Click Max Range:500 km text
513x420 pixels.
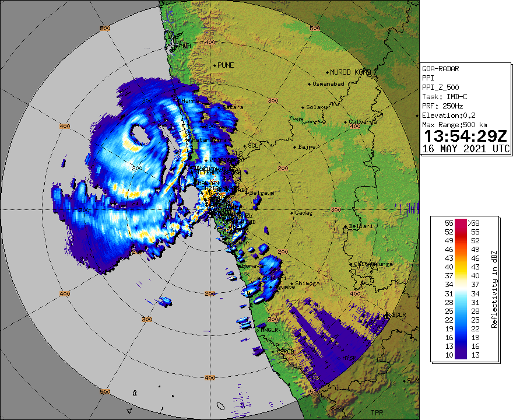pyautogui.click(x=455, y=125)
